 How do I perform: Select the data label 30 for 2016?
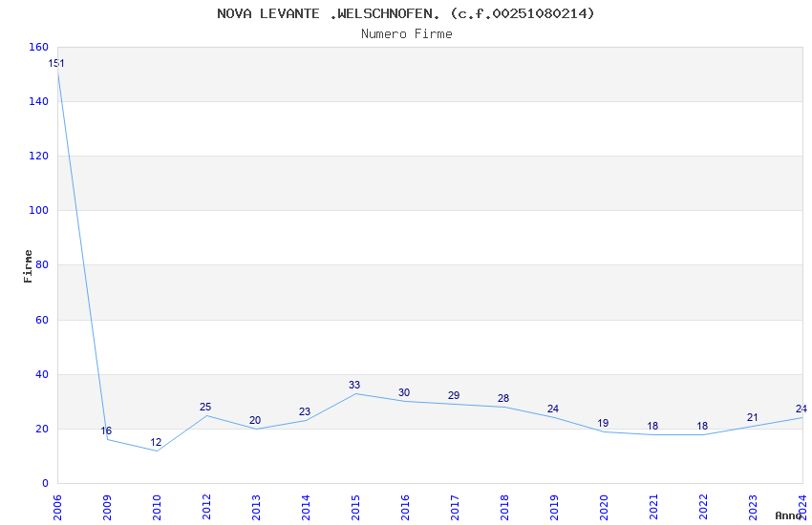tap(404, 392)
